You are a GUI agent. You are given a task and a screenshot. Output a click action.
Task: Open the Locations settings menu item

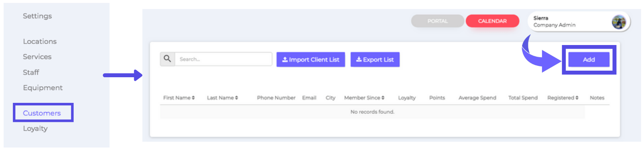click(40, 41)
